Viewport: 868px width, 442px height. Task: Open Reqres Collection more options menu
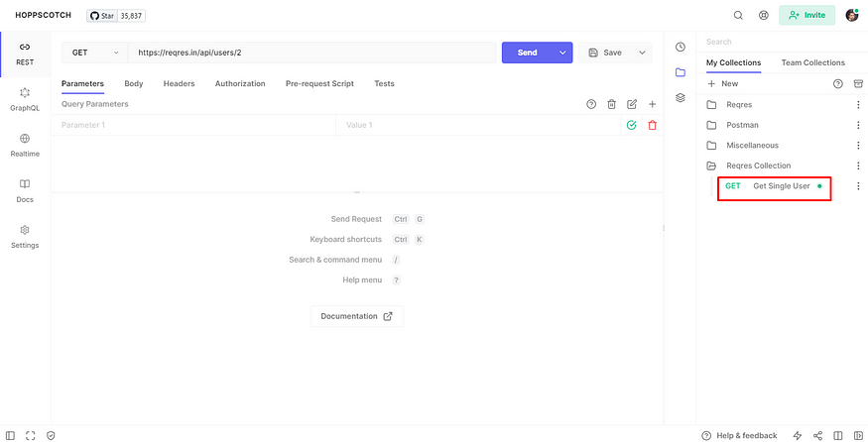click(x=858, y=166)
